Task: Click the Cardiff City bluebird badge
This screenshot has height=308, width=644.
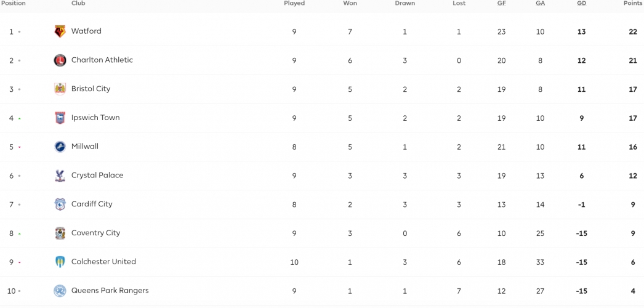Action: point(60,204)
